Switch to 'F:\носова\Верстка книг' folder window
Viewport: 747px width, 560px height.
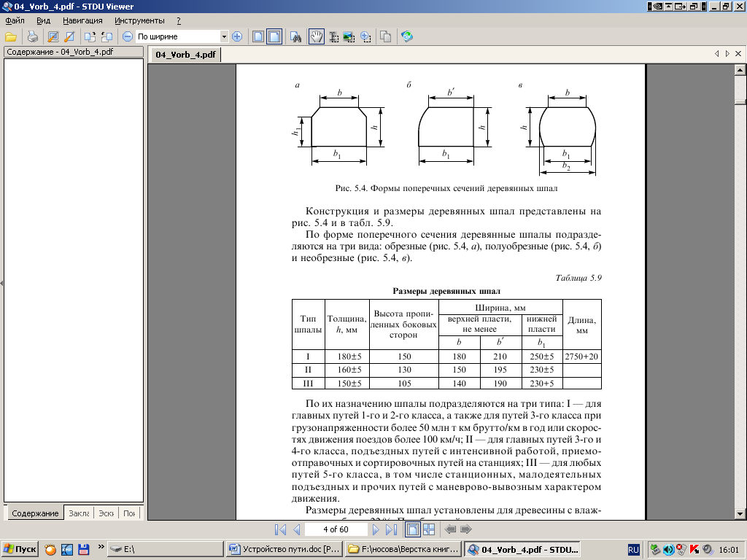pyautogui.click(x=403, y=550)
